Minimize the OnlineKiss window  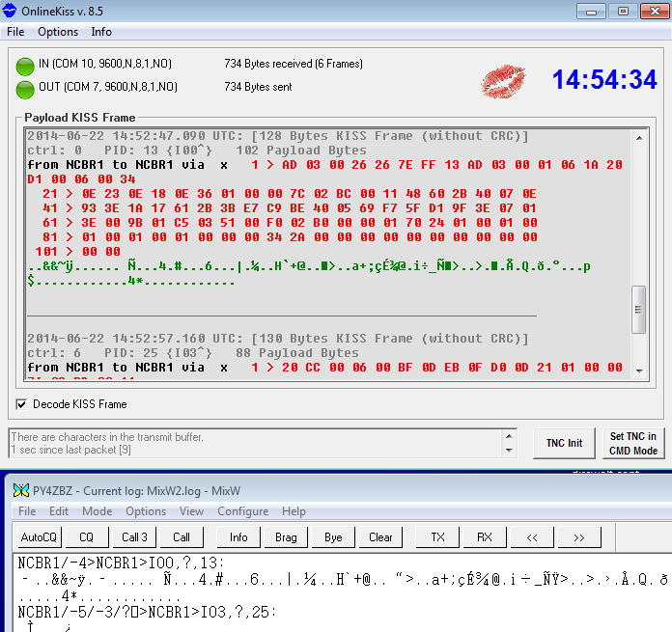(x=591, y=12)
